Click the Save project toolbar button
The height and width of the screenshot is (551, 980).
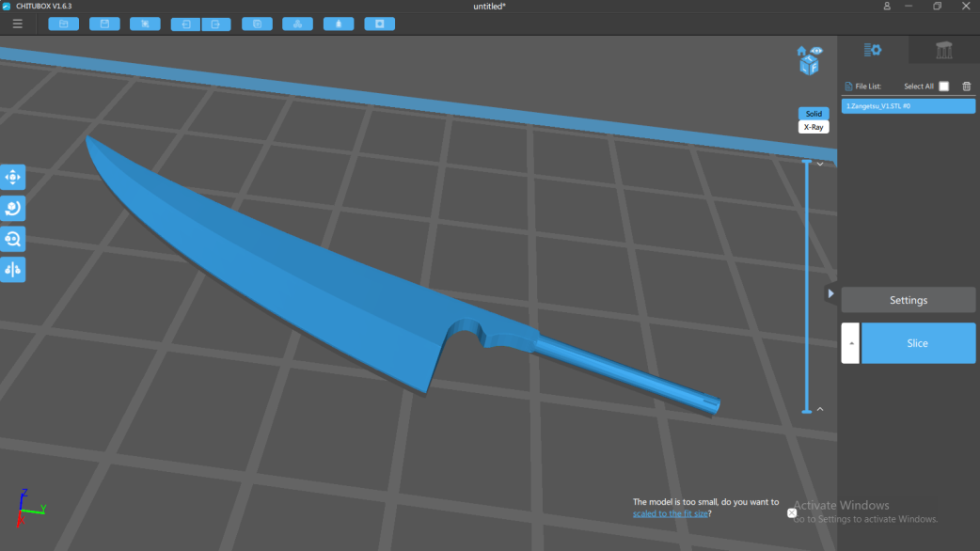104,24
